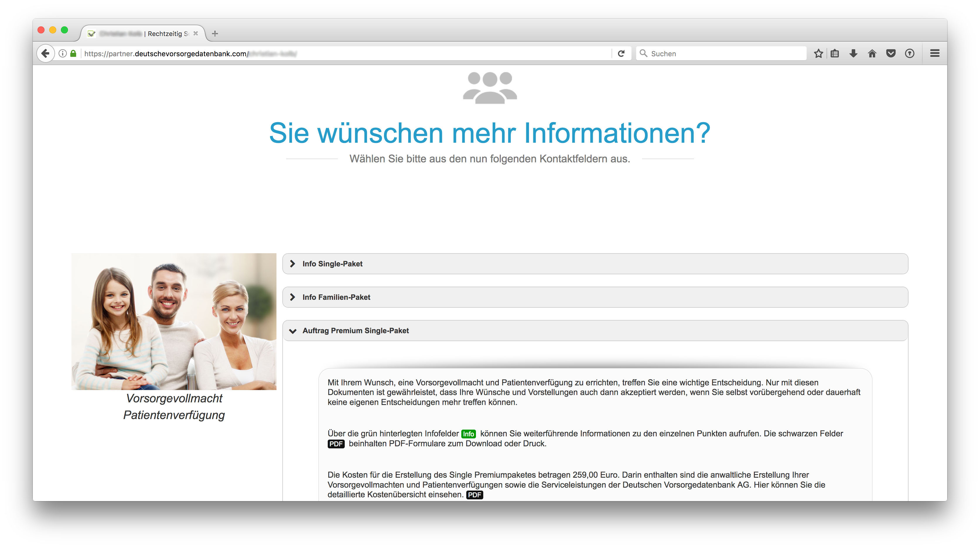Expand the Info Single-Paket section

[595, 264]
